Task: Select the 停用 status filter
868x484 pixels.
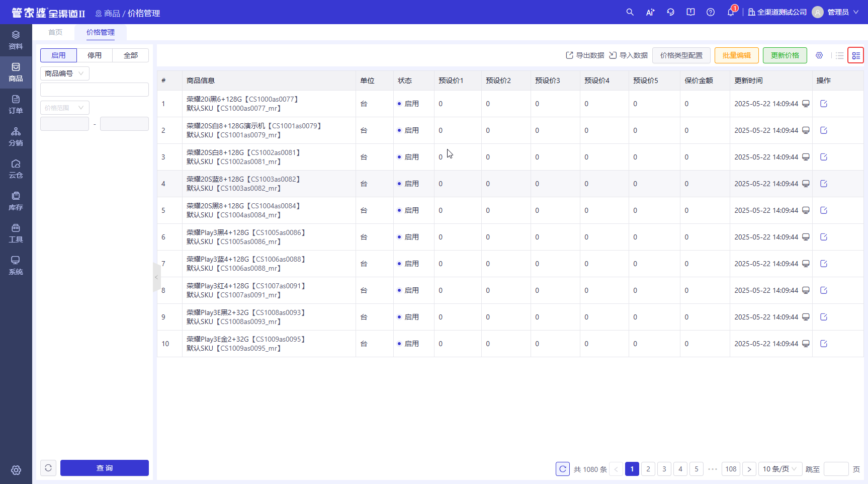Action: click(x=95, y=55)
